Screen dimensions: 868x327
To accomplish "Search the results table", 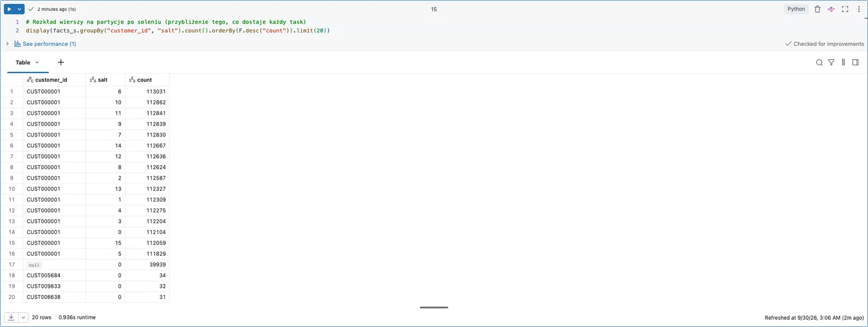I will click(x=819, y=62).
